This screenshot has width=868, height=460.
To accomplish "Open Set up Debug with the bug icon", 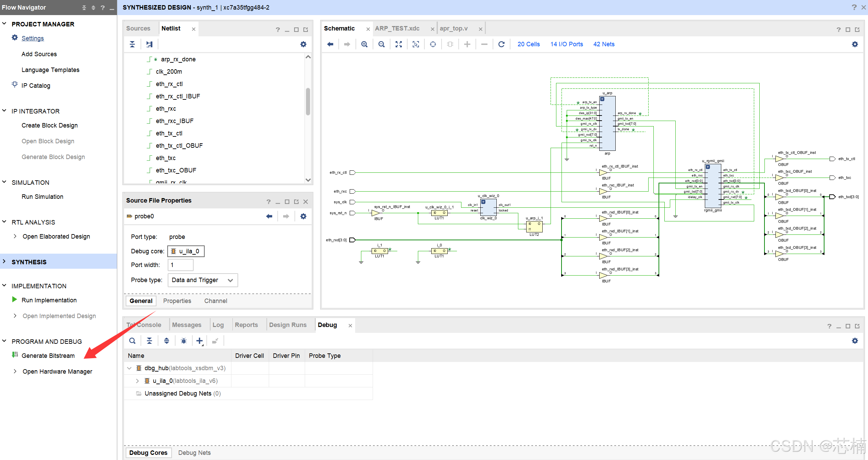I will [x=184, y=340].
